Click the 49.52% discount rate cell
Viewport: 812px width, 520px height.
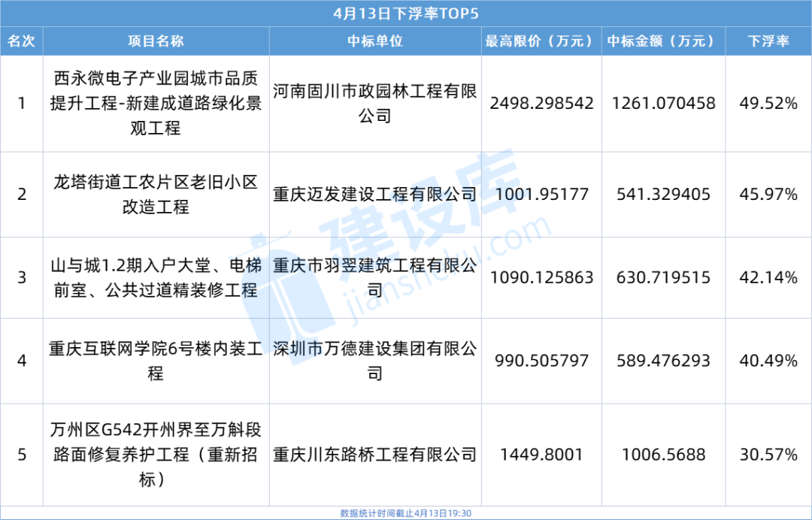click(768, 103)
